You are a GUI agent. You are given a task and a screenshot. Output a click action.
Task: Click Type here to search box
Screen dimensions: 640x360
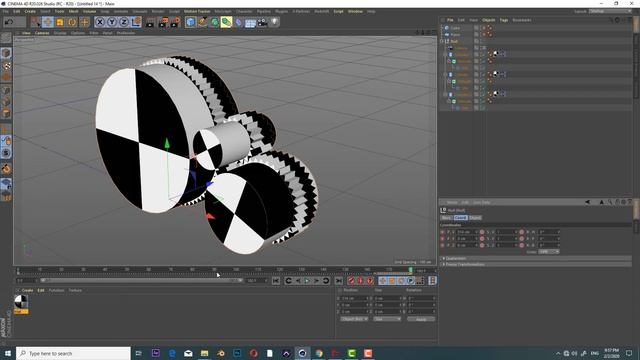tap(73, 353)
